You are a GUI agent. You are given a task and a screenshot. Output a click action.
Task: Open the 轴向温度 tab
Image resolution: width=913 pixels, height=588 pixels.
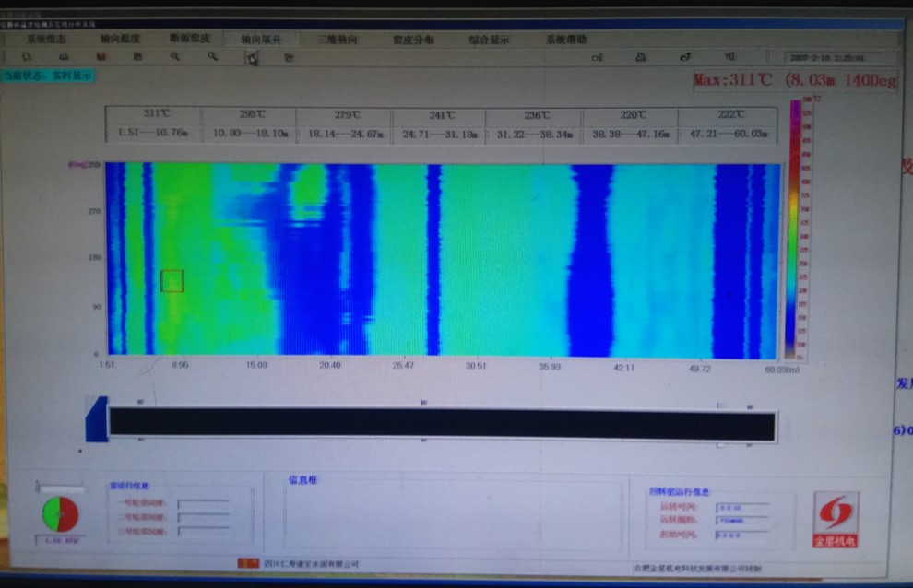pos(118,40)
